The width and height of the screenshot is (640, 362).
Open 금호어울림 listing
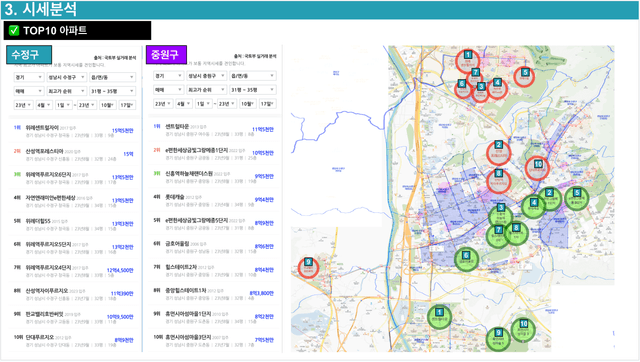[x=213, y=246]
